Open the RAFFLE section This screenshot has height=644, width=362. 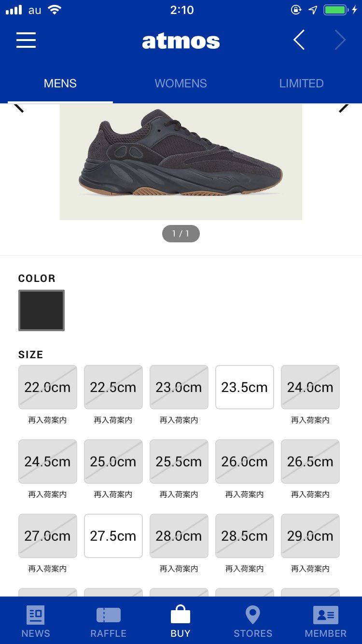pos(108,621)
